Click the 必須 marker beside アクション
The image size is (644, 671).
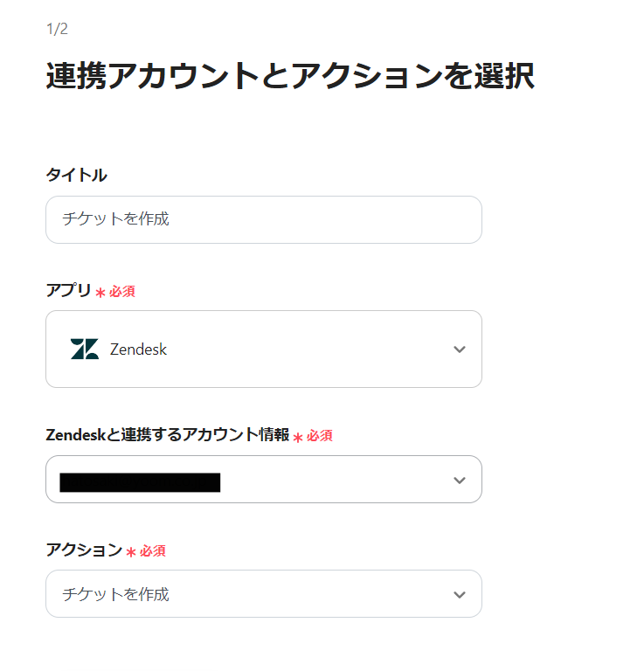click(153, 551)
